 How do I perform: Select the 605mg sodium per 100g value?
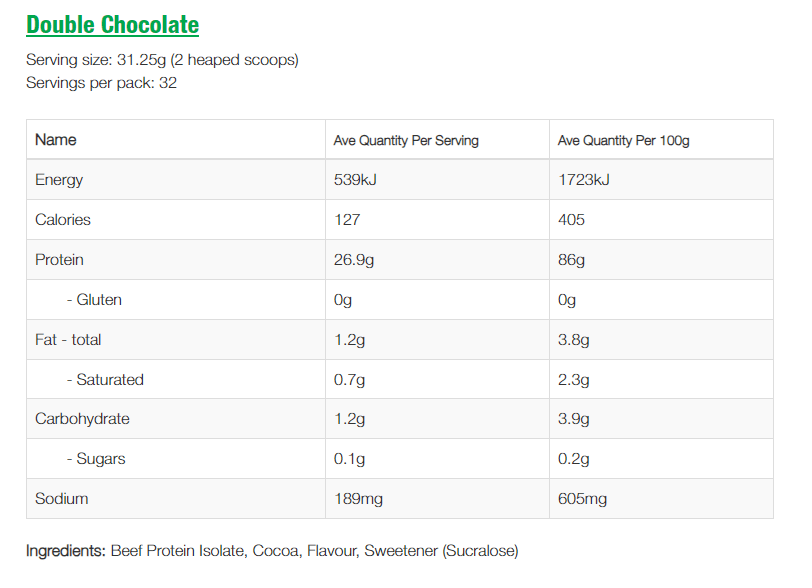point(582,499)
